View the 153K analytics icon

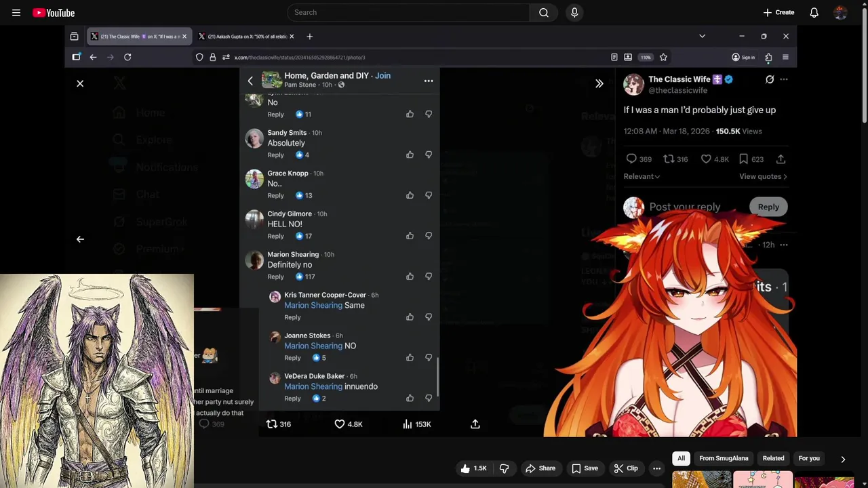(x=416, y=424)
